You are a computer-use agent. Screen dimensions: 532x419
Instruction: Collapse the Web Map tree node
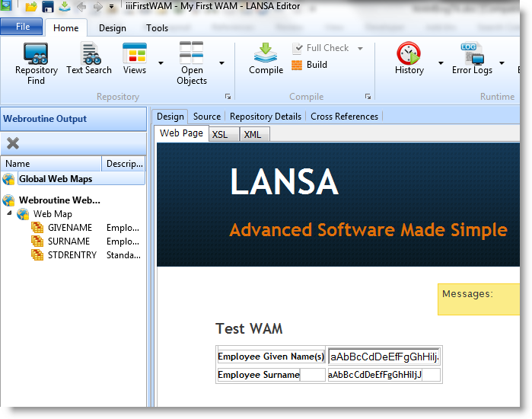(9, 213)
